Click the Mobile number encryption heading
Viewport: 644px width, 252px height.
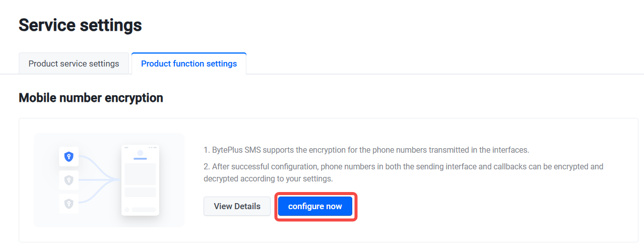pyautogui.click(x=91, y=98)
